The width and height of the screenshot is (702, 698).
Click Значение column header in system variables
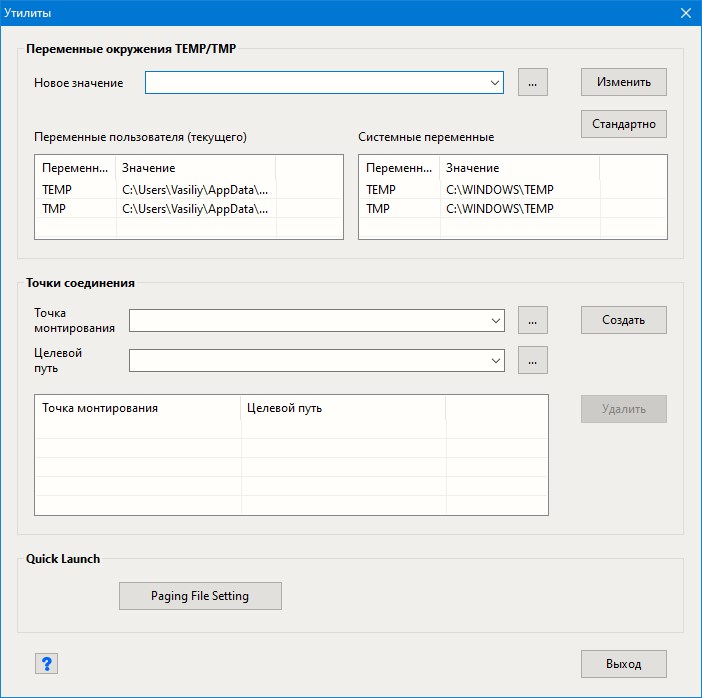tap(519, 168)
